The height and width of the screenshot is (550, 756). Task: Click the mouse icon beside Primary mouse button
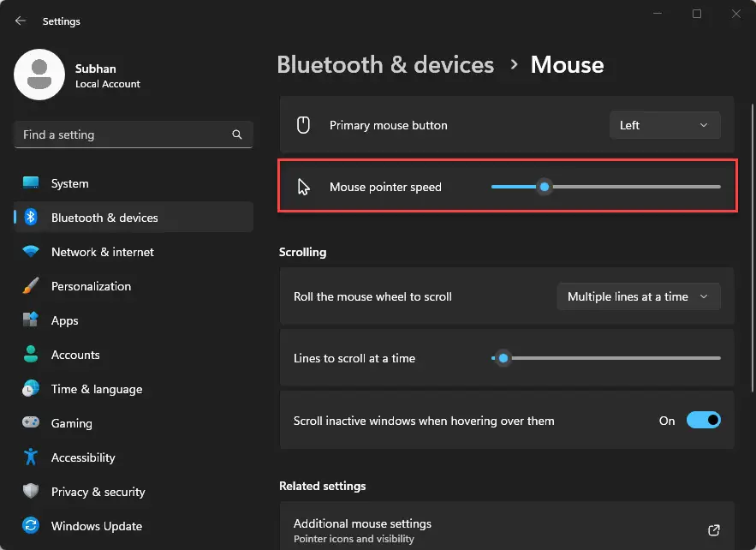pyautogui.click(x=303, y=125)
